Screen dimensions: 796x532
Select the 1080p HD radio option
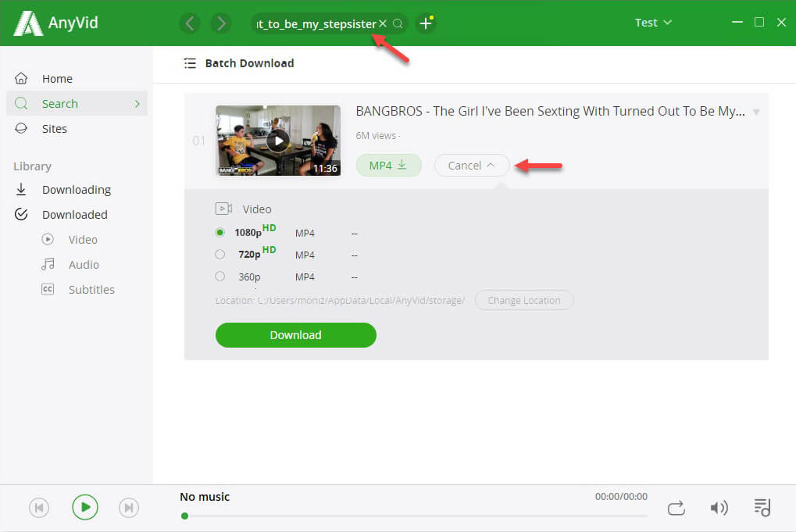pos(220,233)
